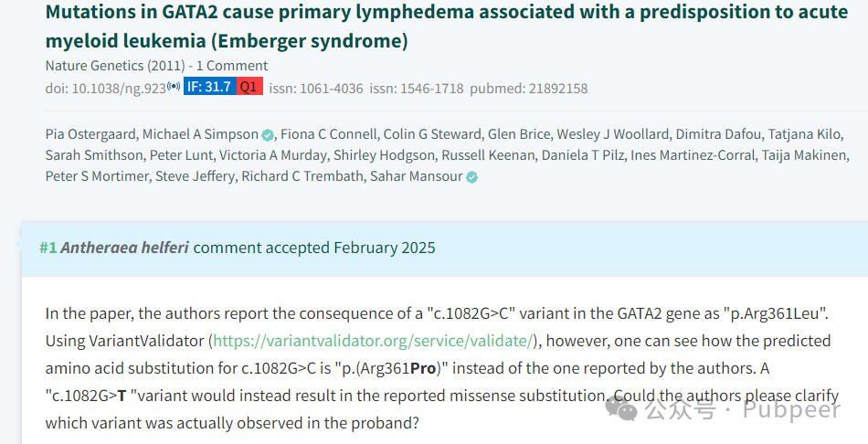Click the pubmed: 21892158 identifier

point(529,88)
